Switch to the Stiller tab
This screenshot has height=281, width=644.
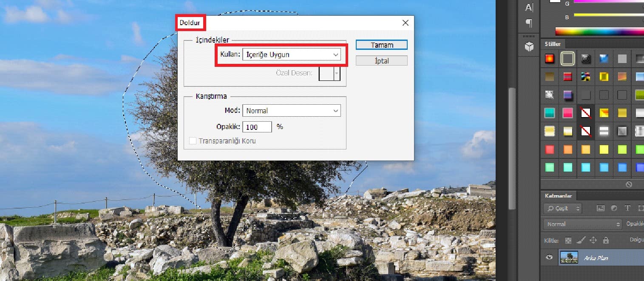point(553,44)
